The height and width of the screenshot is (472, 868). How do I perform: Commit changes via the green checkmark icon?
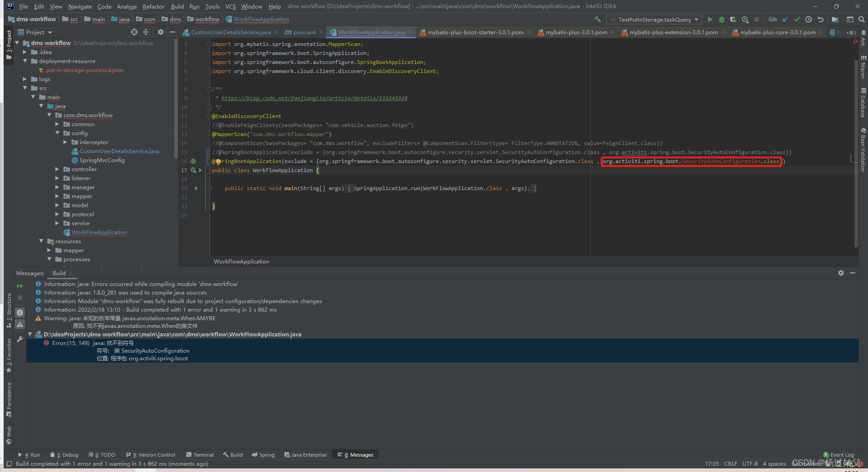tap(797, 19)
